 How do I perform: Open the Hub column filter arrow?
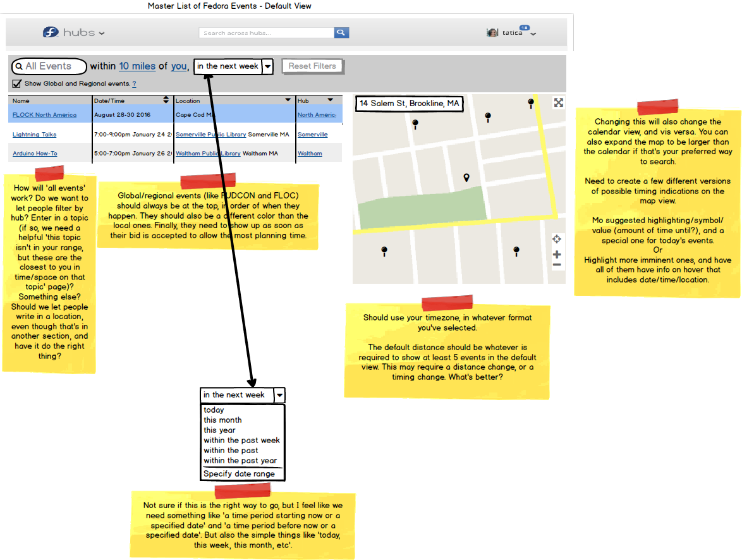coord(331,100)
